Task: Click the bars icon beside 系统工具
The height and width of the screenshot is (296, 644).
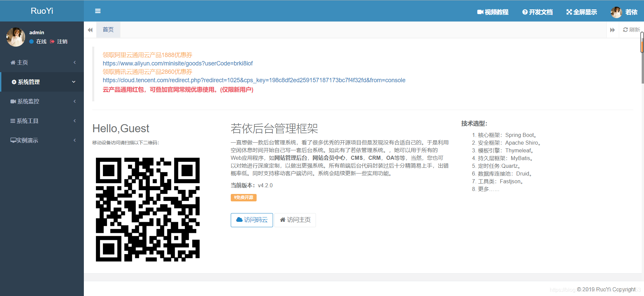Action: (x=13, y=121)
